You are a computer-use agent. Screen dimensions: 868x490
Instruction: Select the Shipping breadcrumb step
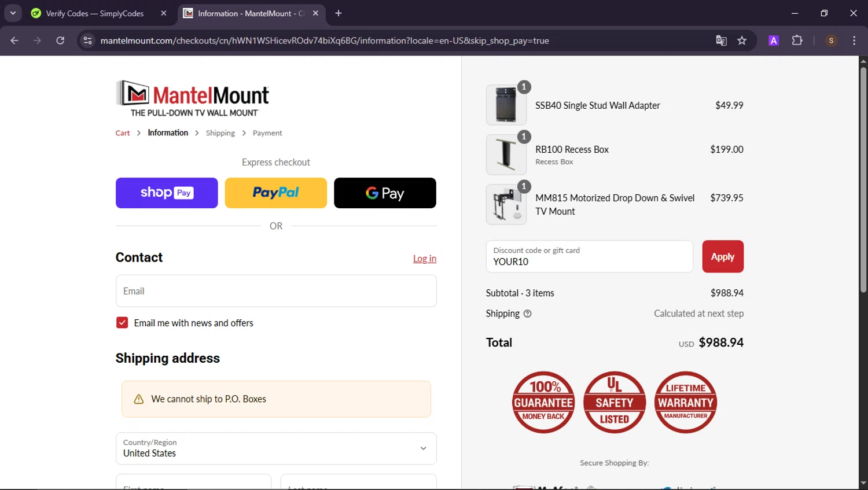pos(220,133)
